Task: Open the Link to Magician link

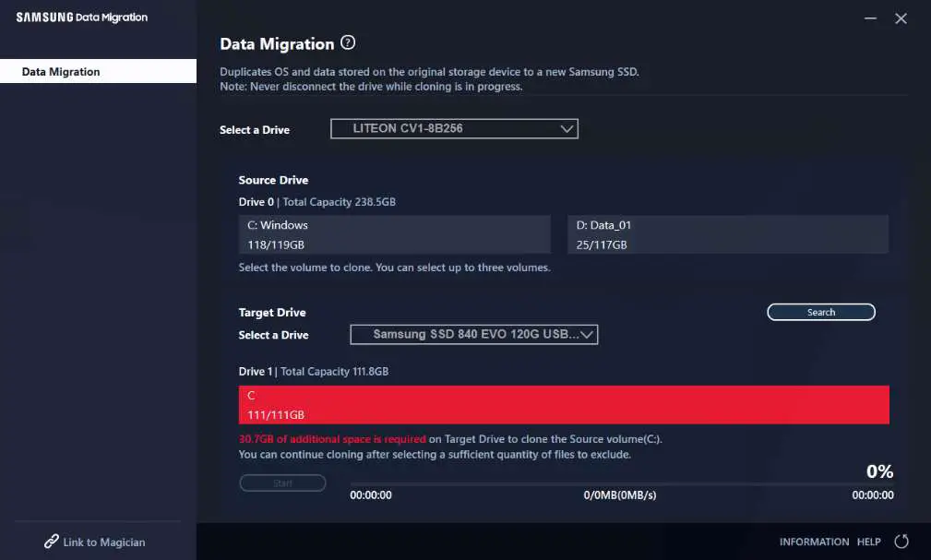Action: [x=104, y=542]
